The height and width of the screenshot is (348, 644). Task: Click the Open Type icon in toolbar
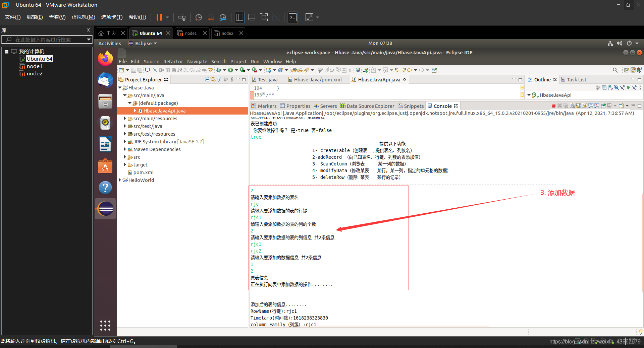(294, 70)
